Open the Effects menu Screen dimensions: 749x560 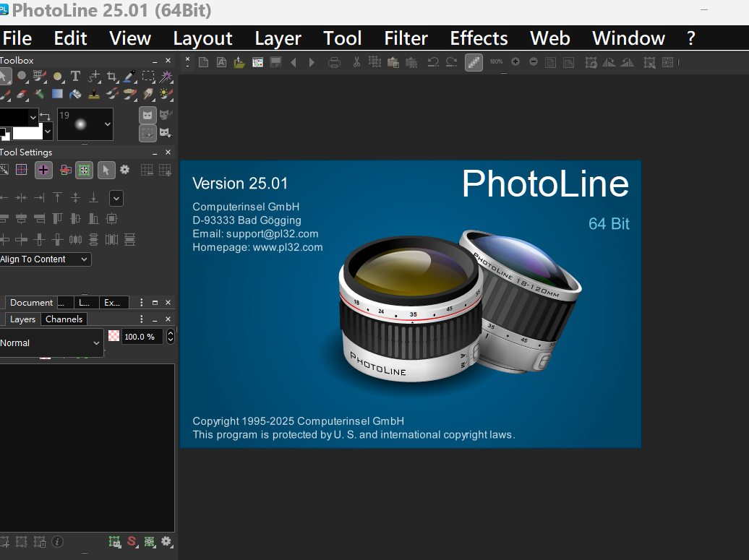tap(479, 38)
